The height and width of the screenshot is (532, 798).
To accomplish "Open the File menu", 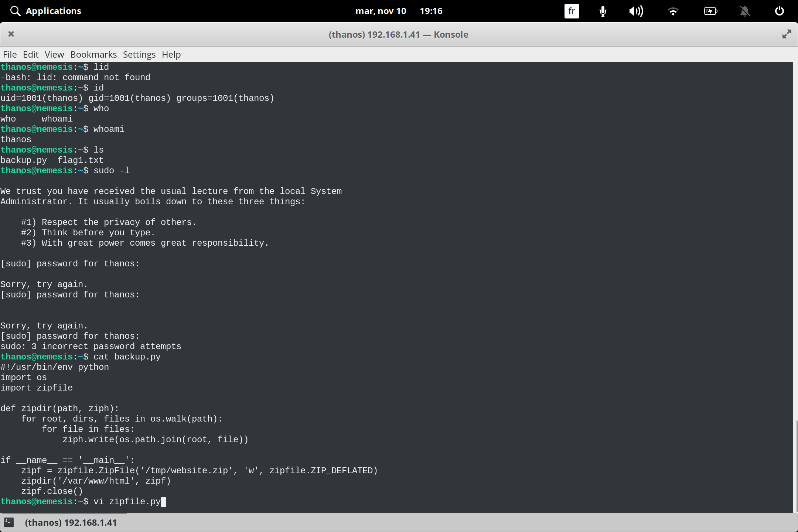I will (x=10, y=54).
